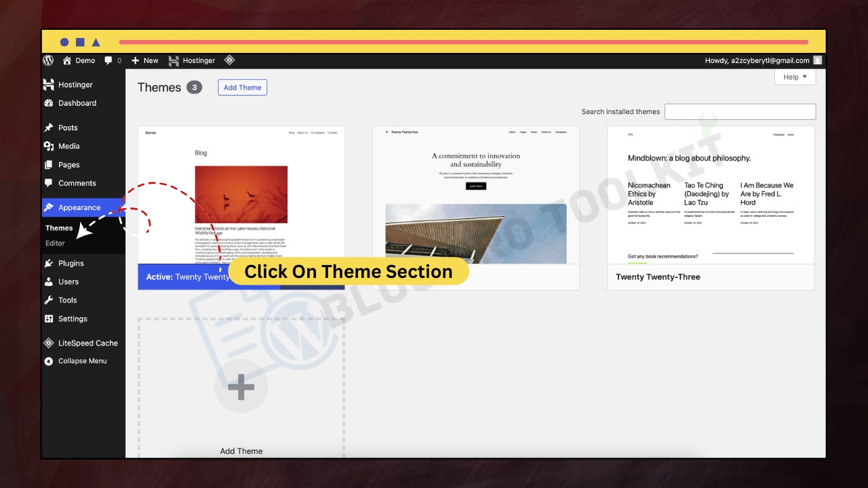Open the Plugins menu label

[x=71, y=263]
